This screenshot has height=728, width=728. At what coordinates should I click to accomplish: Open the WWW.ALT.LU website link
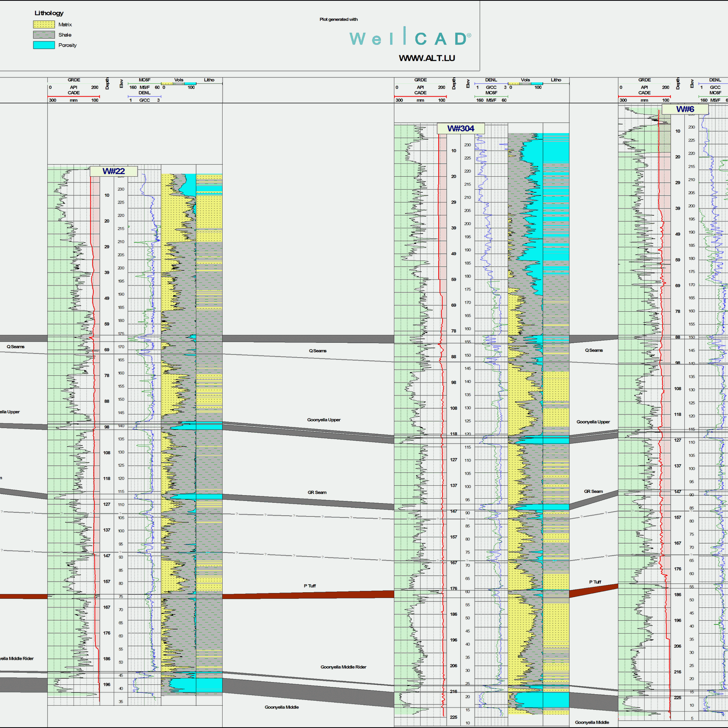tap(427, 58)
